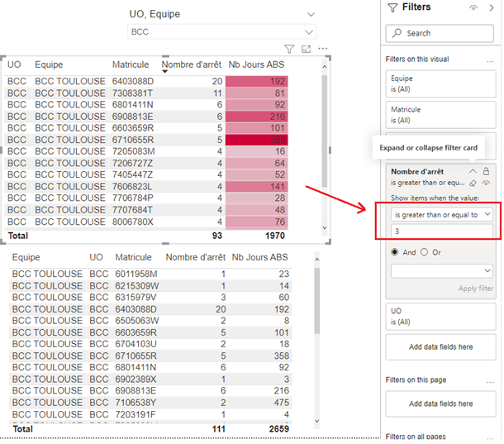504x444 pixels.
Task: Click bottom table Equipe column header
Action: point(26,257)
